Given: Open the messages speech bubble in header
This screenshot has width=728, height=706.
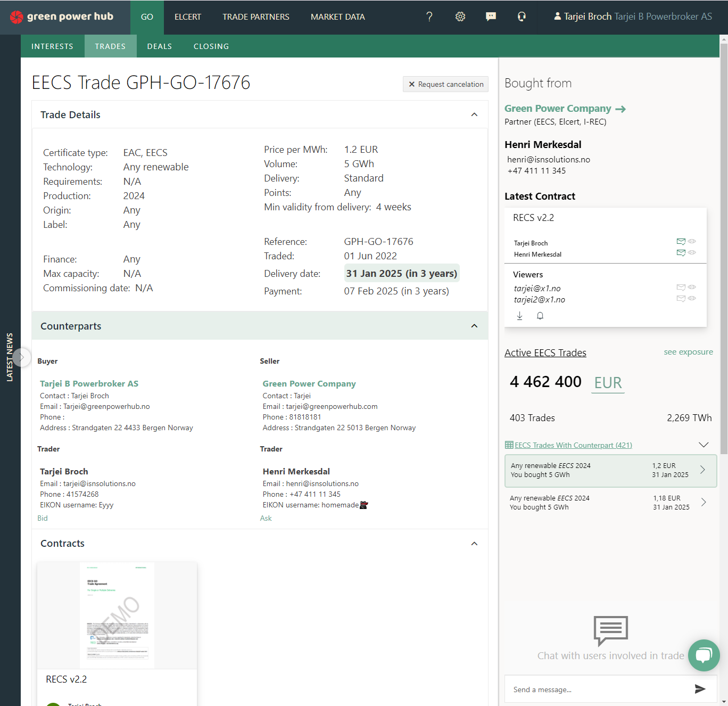Looking at the screenshot, I should coord(491,17).
